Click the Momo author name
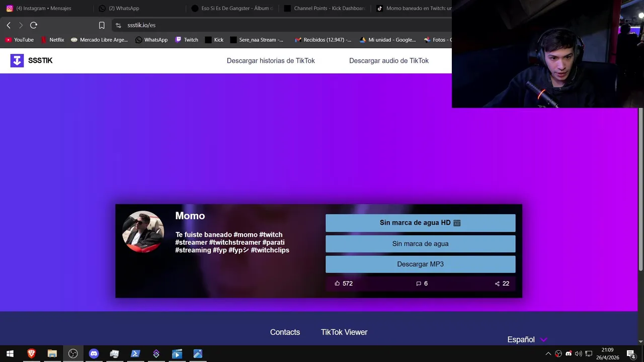 190,216
